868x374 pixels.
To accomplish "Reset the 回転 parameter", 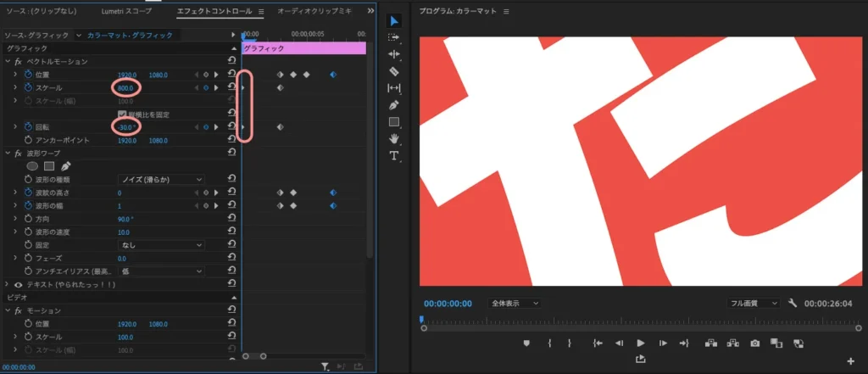I will point(232,127).
